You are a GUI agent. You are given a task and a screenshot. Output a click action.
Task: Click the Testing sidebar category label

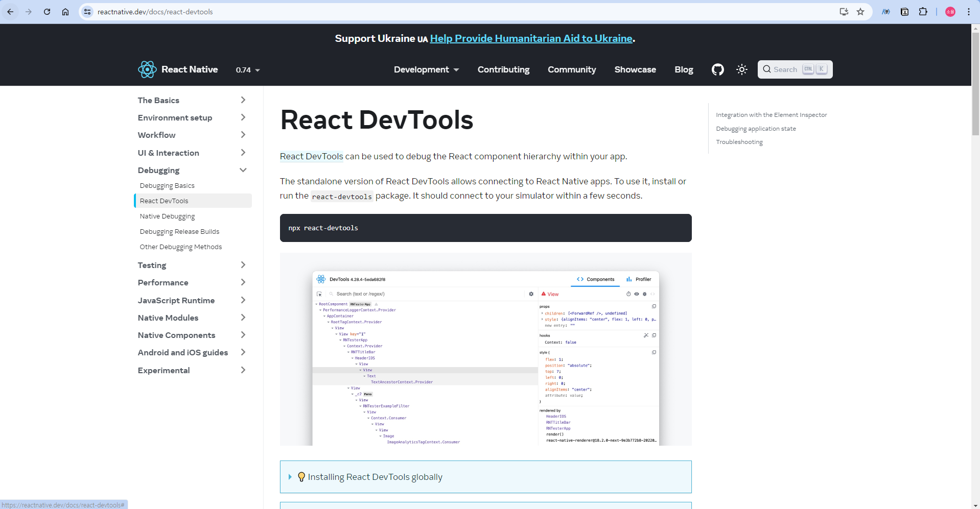click(x=152, y=265)
